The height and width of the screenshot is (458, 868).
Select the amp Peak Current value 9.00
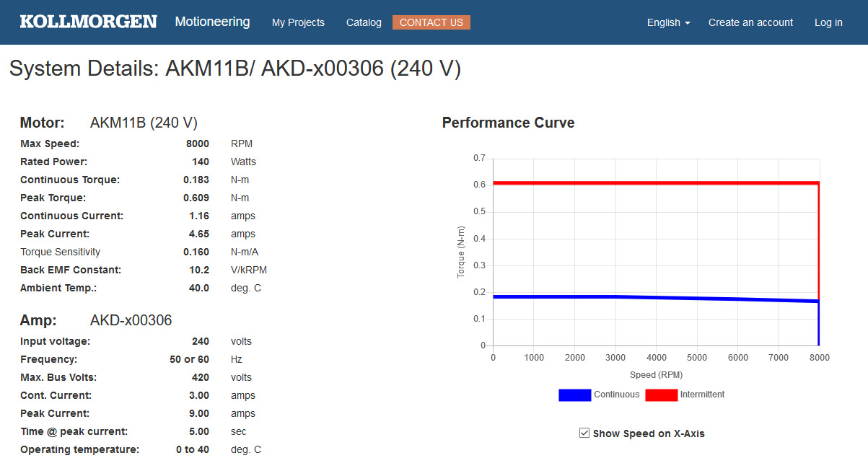click(x=199, y=413)
